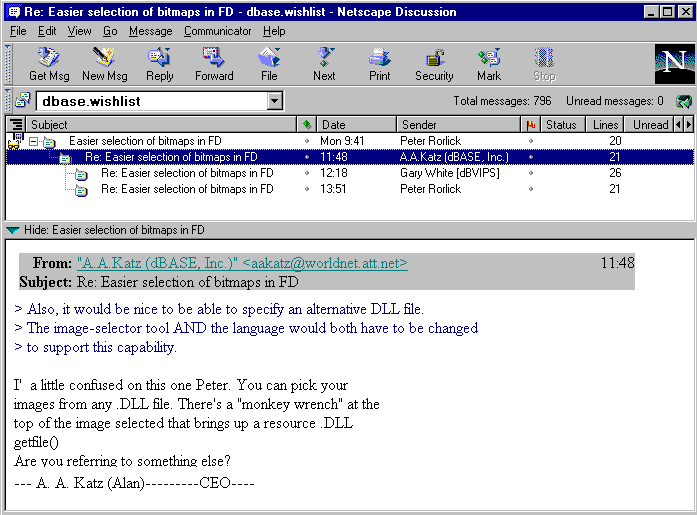Compose with the New Msg icon
This screenshot has height=515, width=697.
[x=105, y=63]
